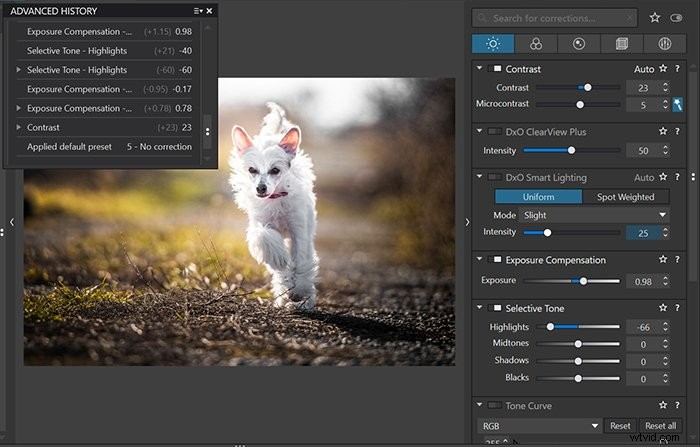Screen dimensions: 700x447
Task: Click the Tone Curve Reset button
Action: [620, 426]
